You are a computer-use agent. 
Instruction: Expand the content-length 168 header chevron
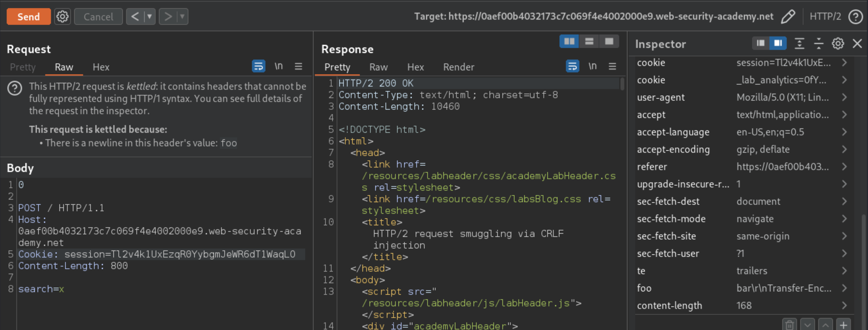click(x=844, y=305)
